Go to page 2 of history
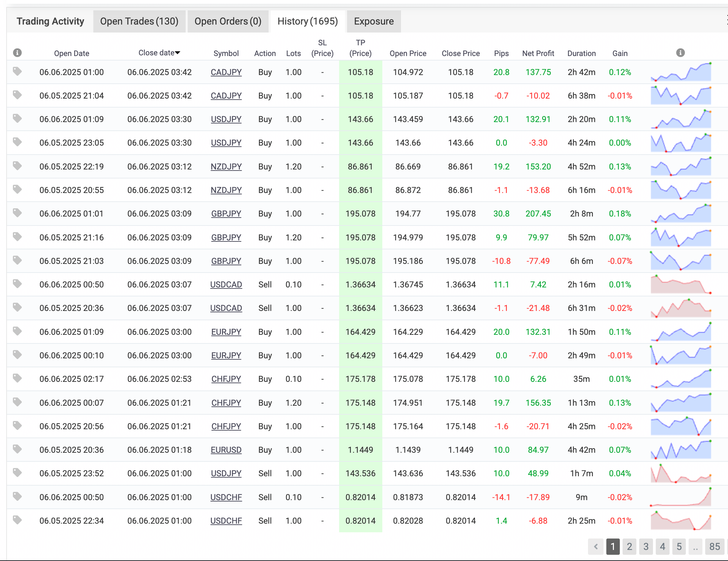The height and width of the screenshot is (561, 728). (629, 546)
